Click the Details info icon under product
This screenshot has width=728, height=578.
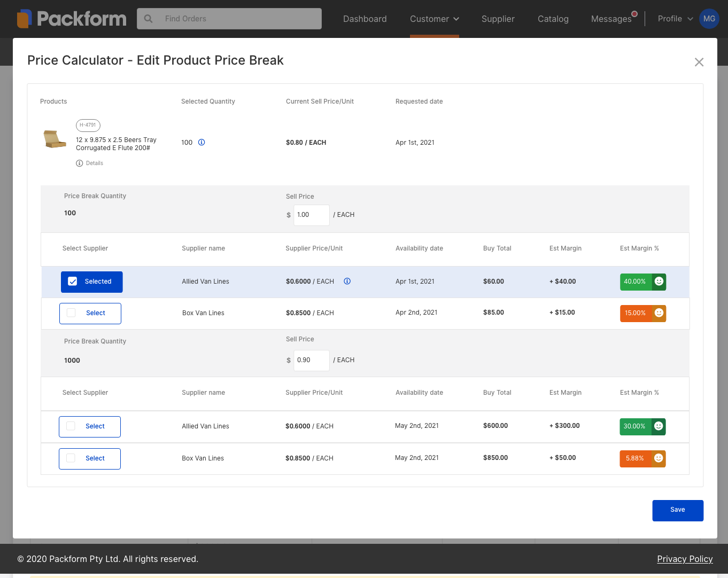80,163
